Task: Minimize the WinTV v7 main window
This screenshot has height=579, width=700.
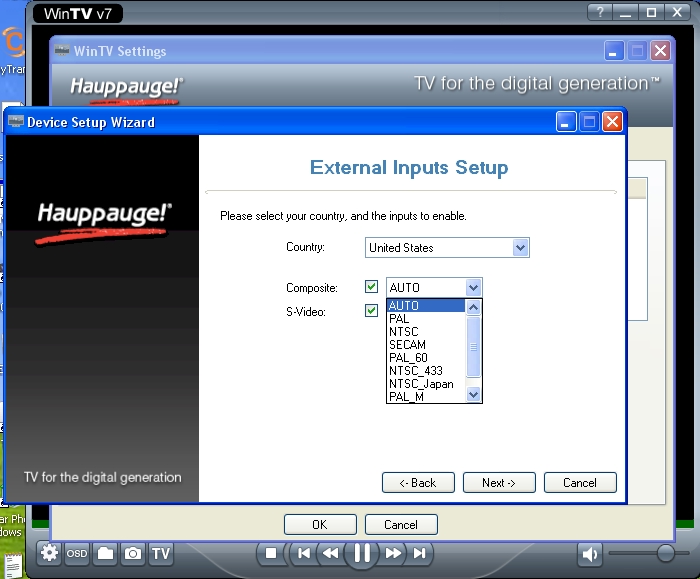Action: 625,12
